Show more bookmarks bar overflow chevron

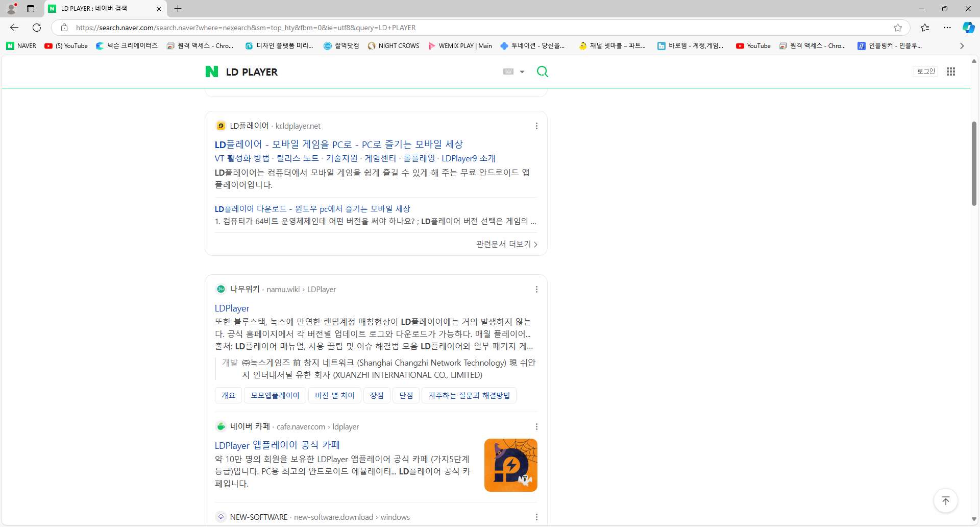962,46
